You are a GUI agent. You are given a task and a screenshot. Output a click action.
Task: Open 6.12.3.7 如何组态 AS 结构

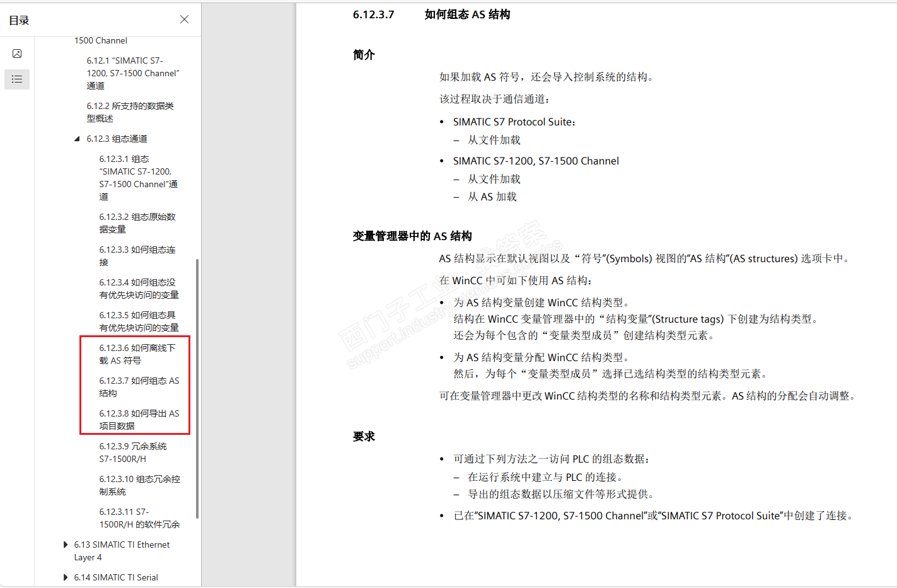(139, 387)
